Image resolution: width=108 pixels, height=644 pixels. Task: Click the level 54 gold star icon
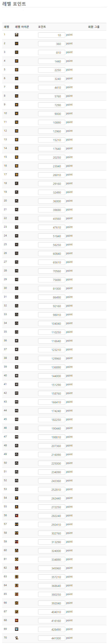point(16,498)
